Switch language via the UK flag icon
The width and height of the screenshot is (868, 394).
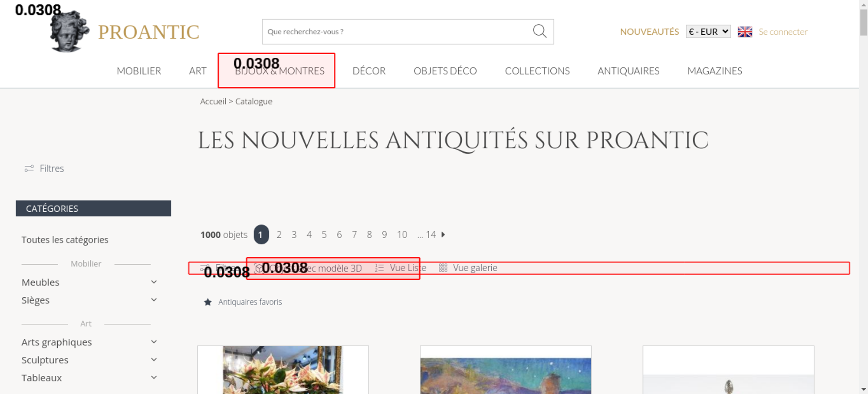(745, 32)
